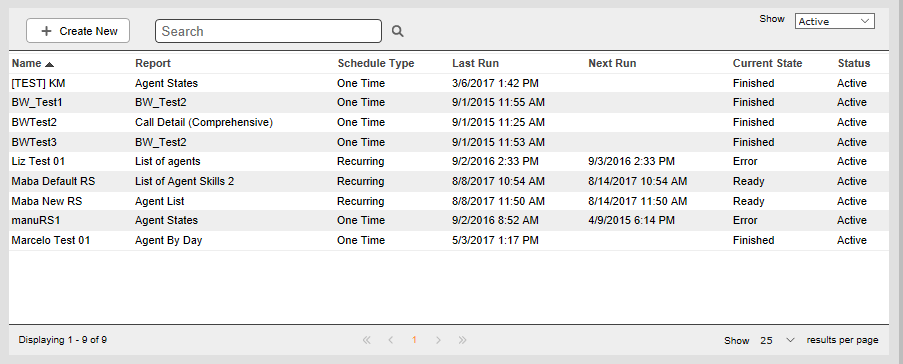Sort by Report column header
Image resolution: width=903 pixels, height=364 pixels.
tap(153, 63)
